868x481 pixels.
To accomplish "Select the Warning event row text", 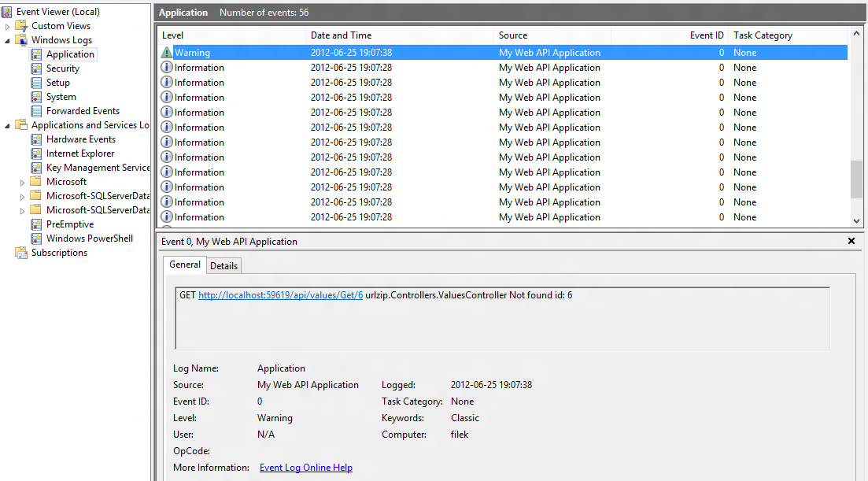I will click(192, 53).
